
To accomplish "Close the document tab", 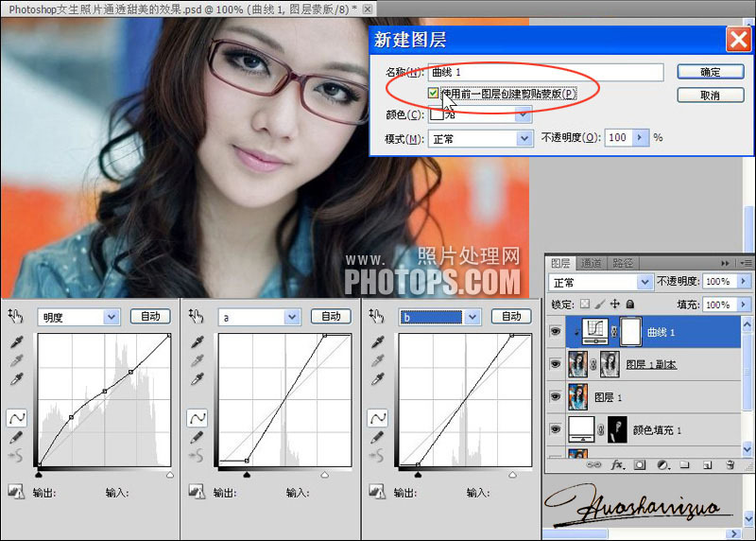I will tap(368, 9).
